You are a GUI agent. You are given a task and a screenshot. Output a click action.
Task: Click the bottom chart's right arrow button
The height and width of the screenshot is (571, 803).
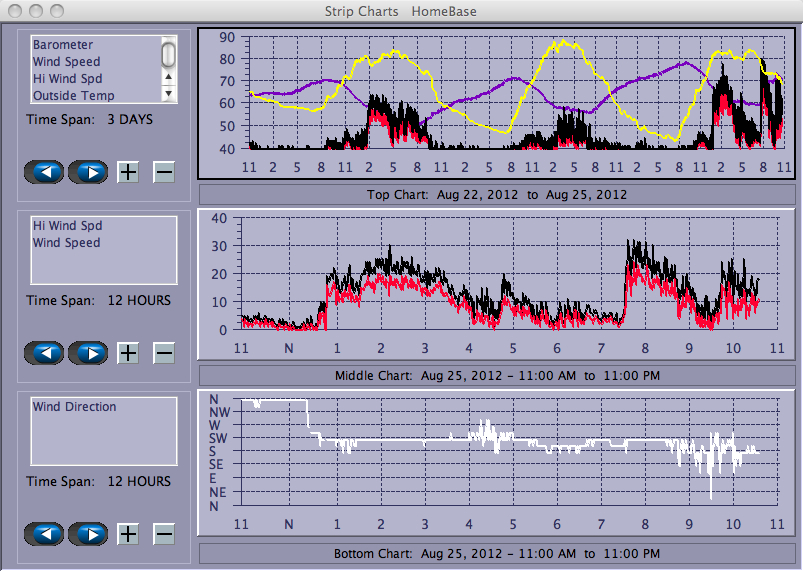(x=87, y=534)
